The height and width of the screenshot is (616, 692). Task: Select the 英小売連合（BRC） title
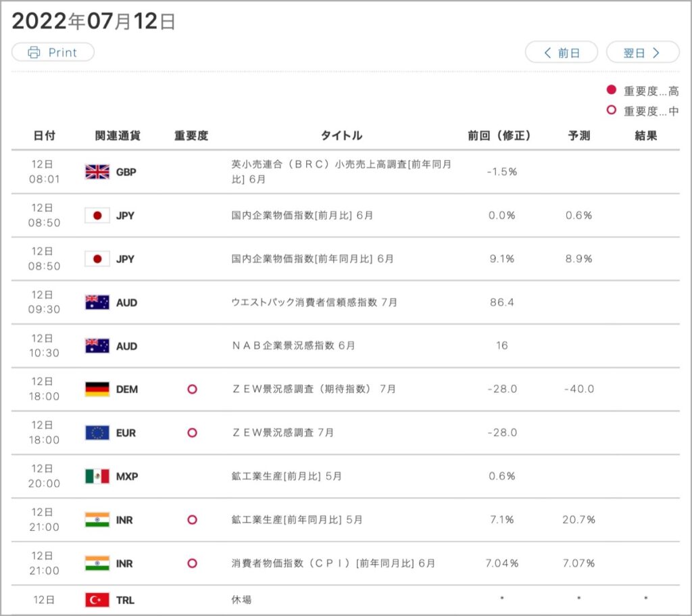pos(341,172)
